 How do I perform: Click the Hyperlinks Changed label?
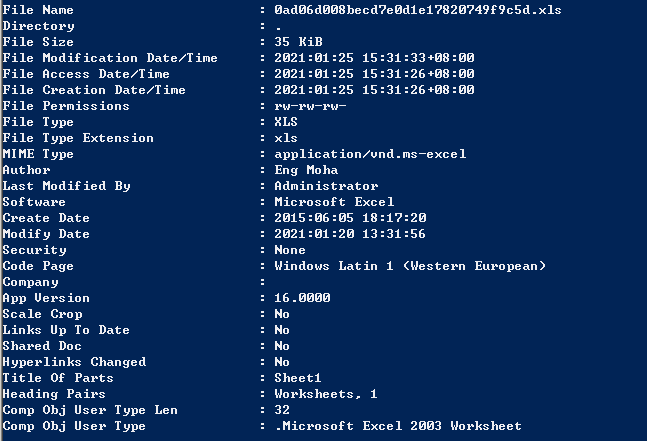coord(74,362)
